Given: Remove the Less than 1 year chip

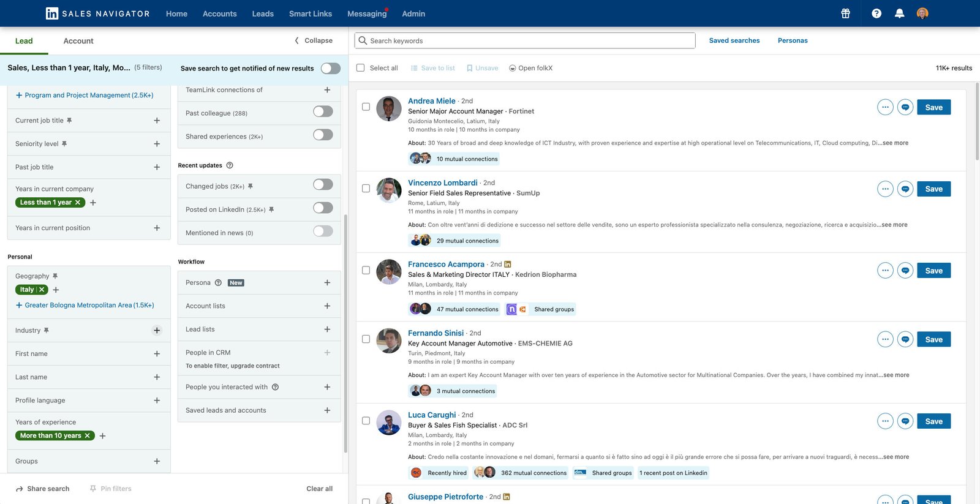Looking at the screenshot, I should [78, 203].
